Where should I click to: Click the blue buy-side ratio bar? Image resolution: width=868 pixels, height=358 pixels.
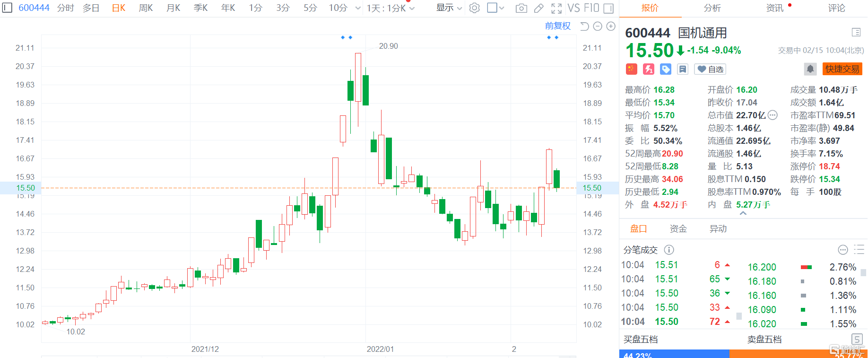point(674,354)
